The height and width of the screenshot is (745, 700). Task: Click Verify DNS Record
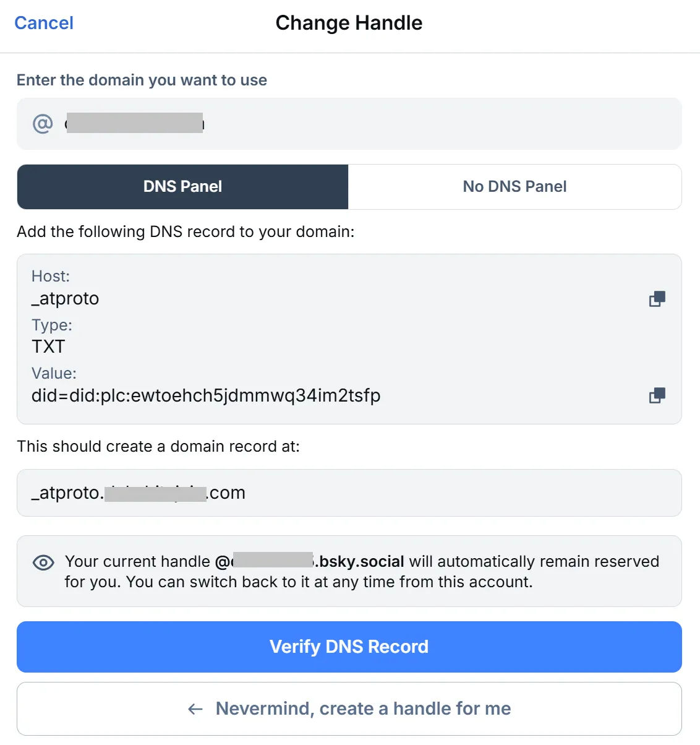(349, 647)
